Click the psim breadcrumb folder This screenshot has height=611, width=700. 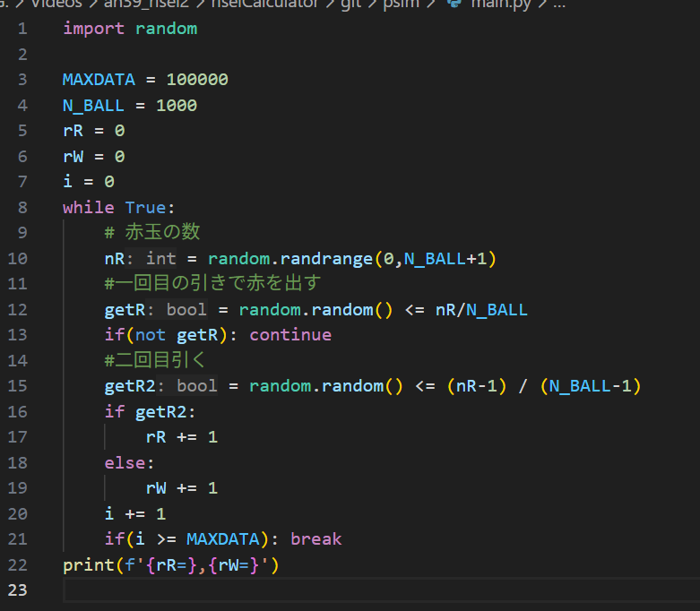(401, 4)
